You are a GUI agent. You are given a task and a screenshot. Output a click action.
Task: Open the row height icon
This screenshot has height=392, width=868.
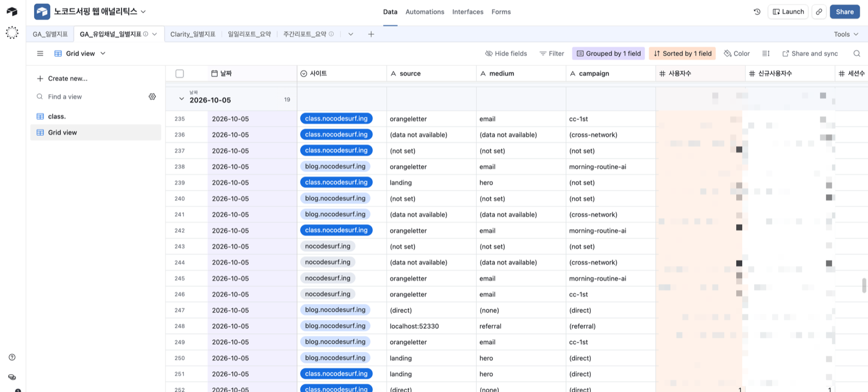pyautogui.click(x=765, y=53)
